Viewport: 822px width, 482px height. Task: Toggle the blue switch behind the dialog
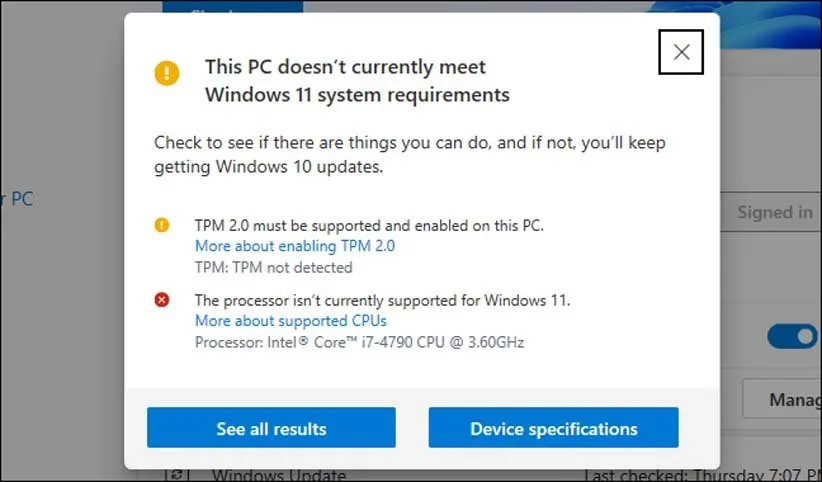click(794, 336)
